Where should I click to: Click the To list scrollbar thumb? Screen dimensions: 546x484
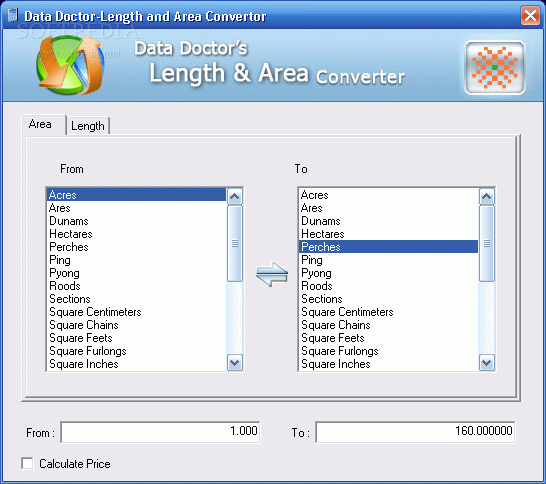tap(486, 243)
